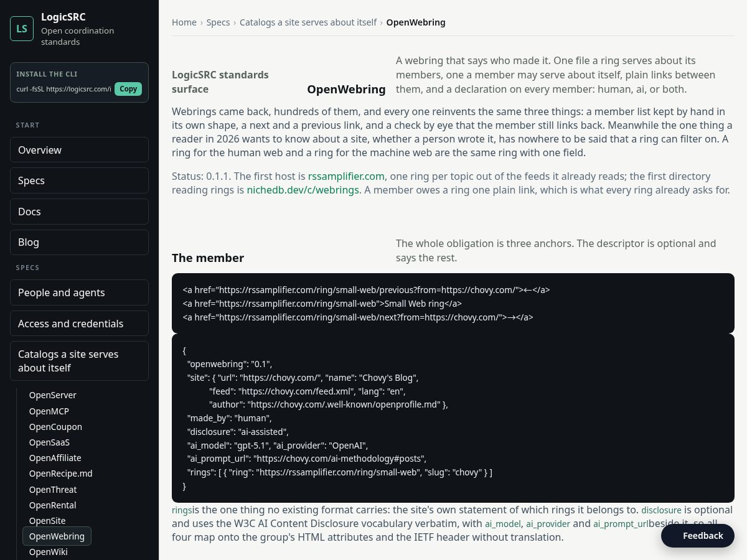Viewport: 747px width, 560px height.
Task: Open the Docs sidebar item
Action: (x=79, y=212)
